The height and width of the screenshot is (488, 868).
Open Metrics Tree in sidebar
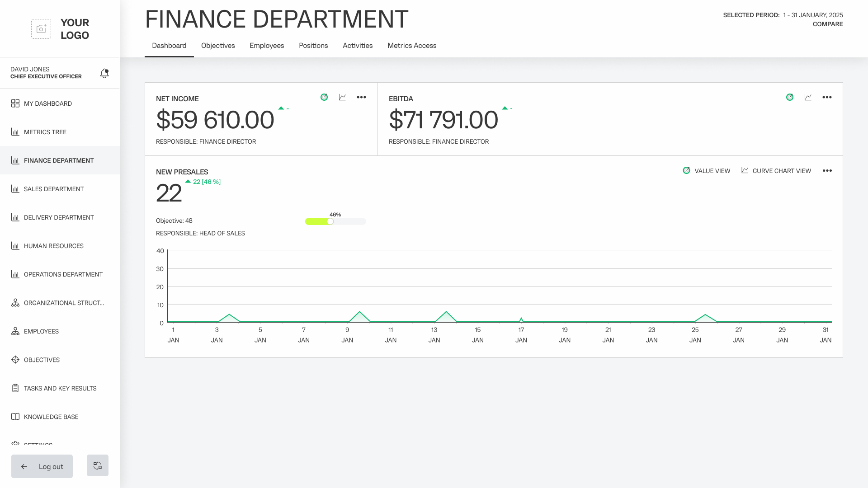tap(45, 132)
